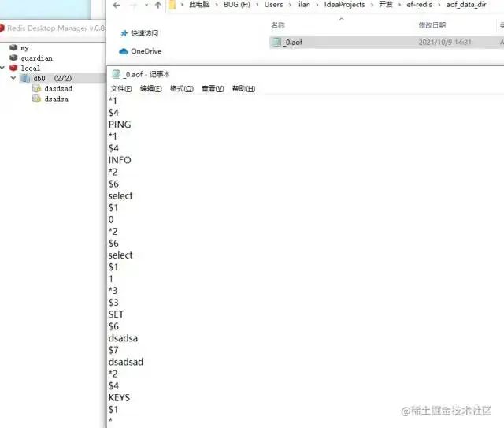The image size is (504, 428).
Task: Collapse the db0 database node
Action: tap(13, 78)
